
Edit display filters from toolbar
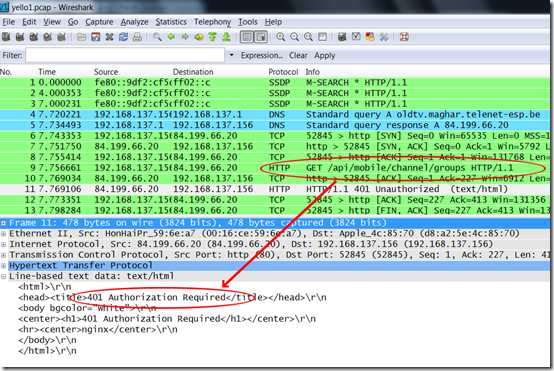356,37
